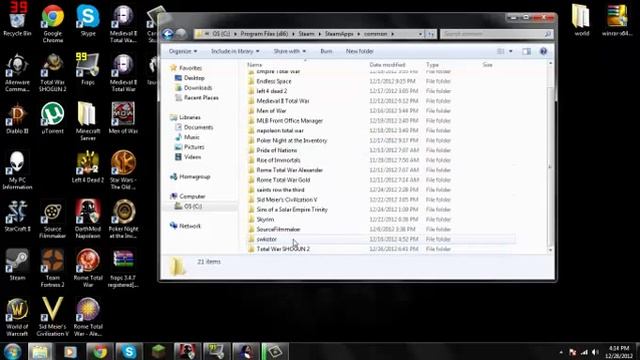Launch Star Wars The Old Republic shortcut
The width and height of the screenshot is (640, 360).
[123, 170]
